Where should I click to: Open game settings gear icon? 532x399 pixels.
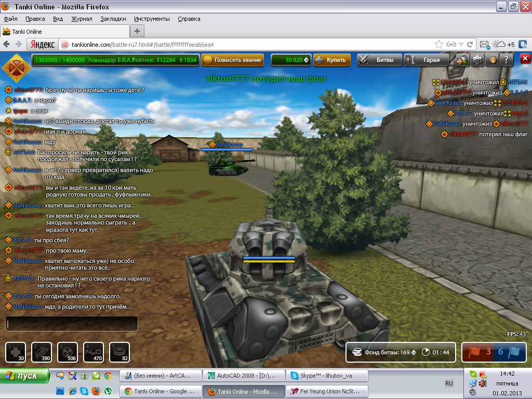477,60
